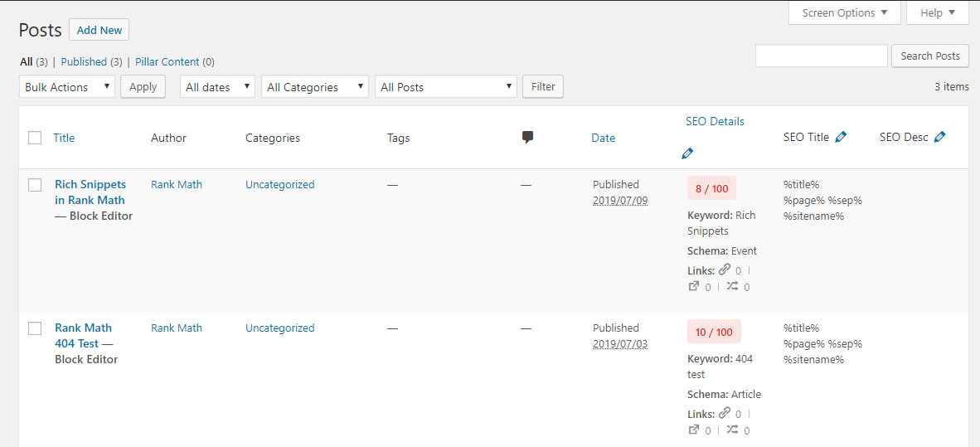This screenshot has height=447, width=980.
Task: Click the edit pencil beside SEO Desc
Action: point(939,138)
